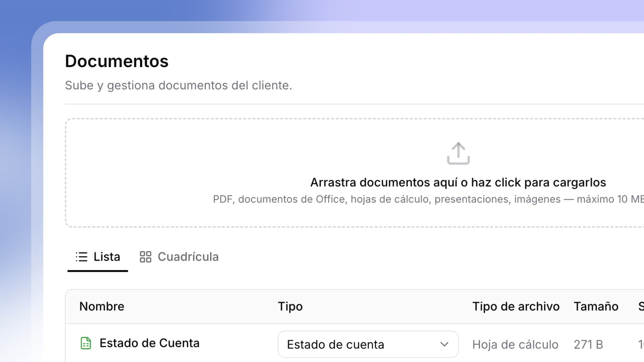Click the Hoja de cálculo cell
The image size is (644, 362).
tap(515, 345)
